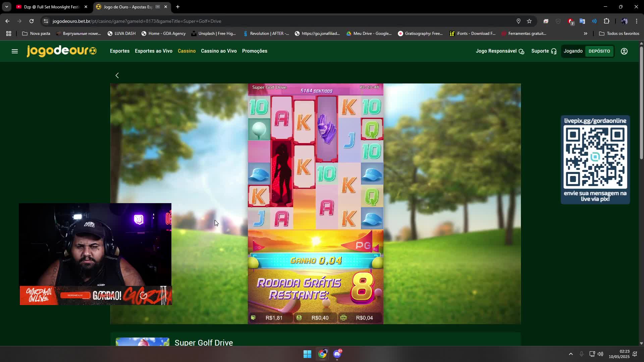
Task: Open Chrome's three-dot menu
Action: coord(637,21)
